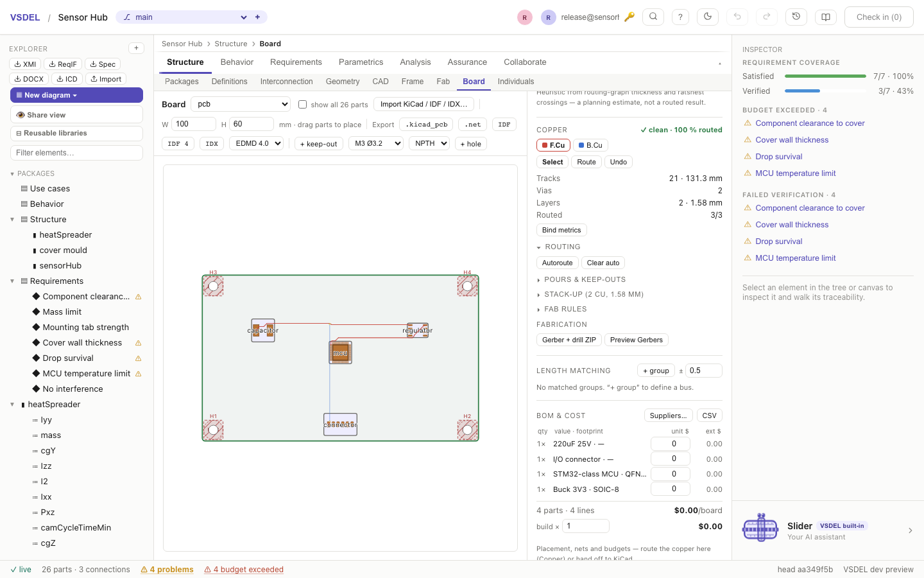
Task: Open the Individuals sub-tab
Action: [516, 82]
